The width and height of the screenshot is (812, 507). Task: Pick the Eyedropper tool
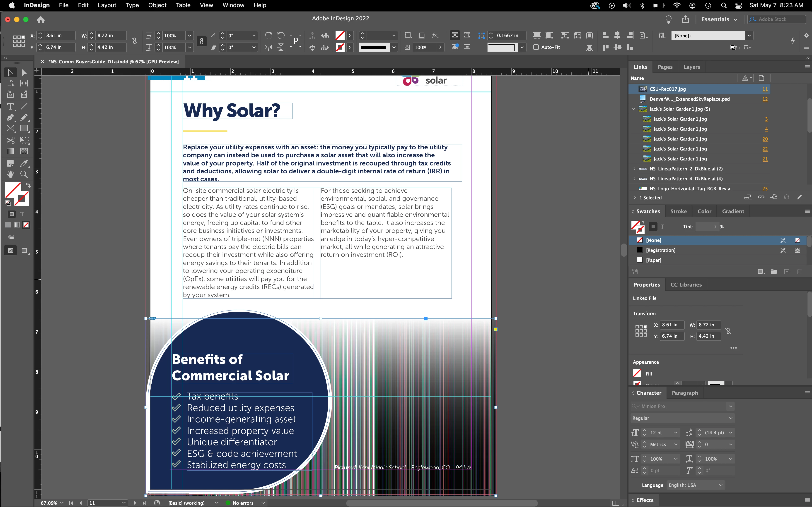[24, 163]
